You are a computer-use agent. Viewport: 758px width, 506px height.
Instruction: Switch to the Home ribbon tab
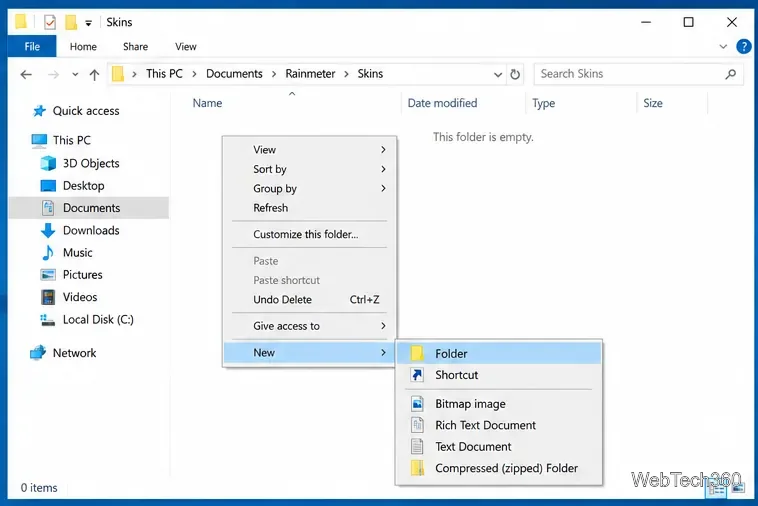(x=83, y=46)
